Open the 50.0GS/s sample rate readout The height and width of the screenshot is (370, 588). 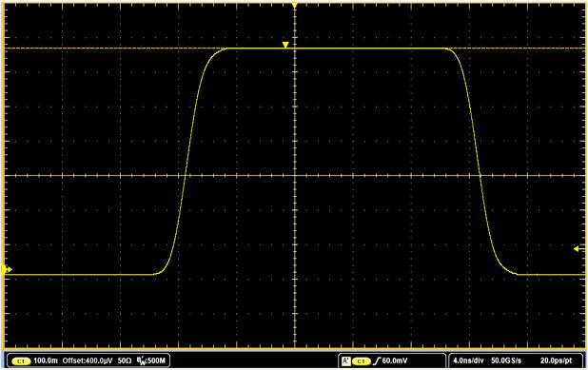[506, 360]
